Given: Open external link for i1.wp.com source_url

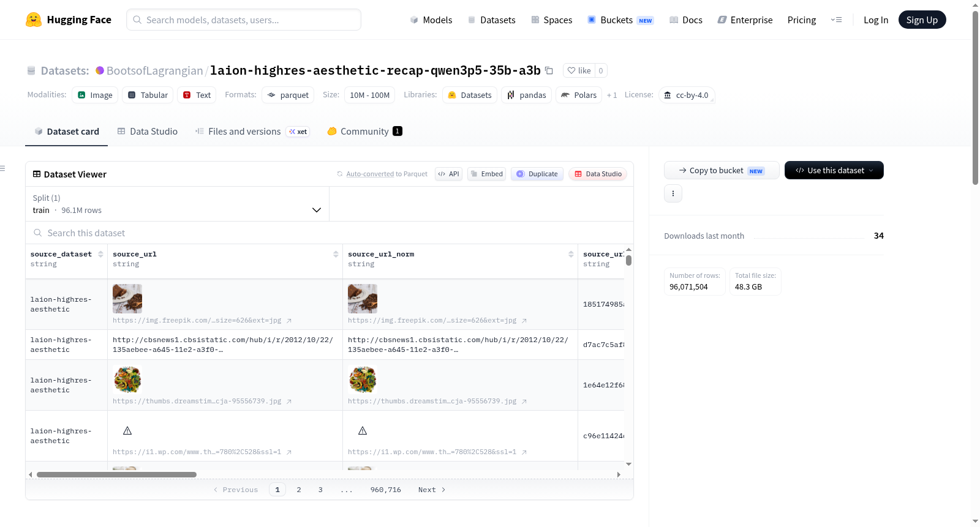Looking at the screenshot, I should pos(289,452).
